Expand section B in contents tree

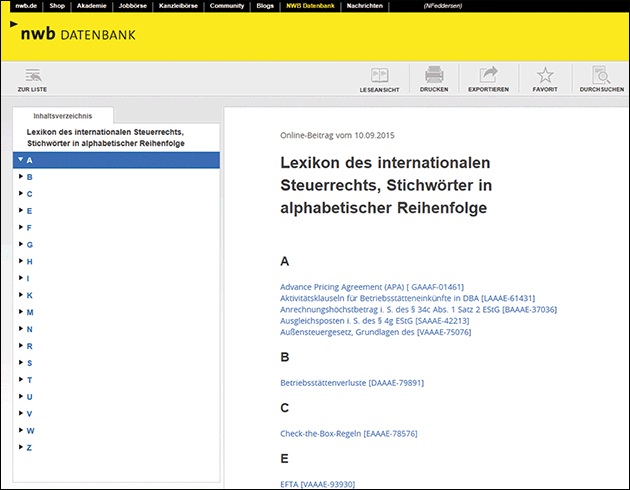21,177
